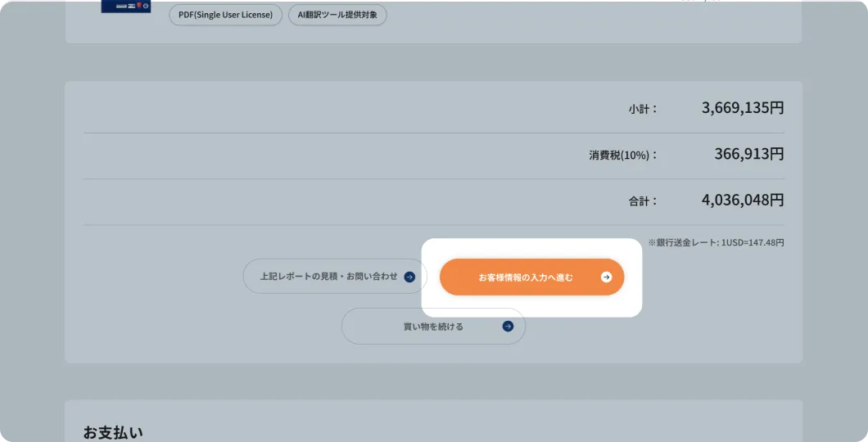The width and height of the screenshot is (868, 442).
Task: Click the 消費税(10%) amount 366,913円
Action: point(749,154)
